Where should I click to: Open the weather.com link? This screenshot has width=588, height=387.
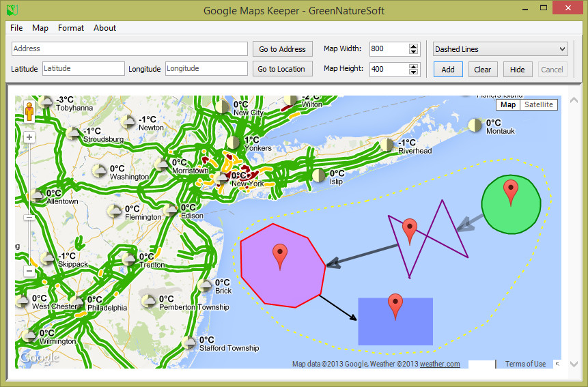pyautogui.click(x=440, y=364)
